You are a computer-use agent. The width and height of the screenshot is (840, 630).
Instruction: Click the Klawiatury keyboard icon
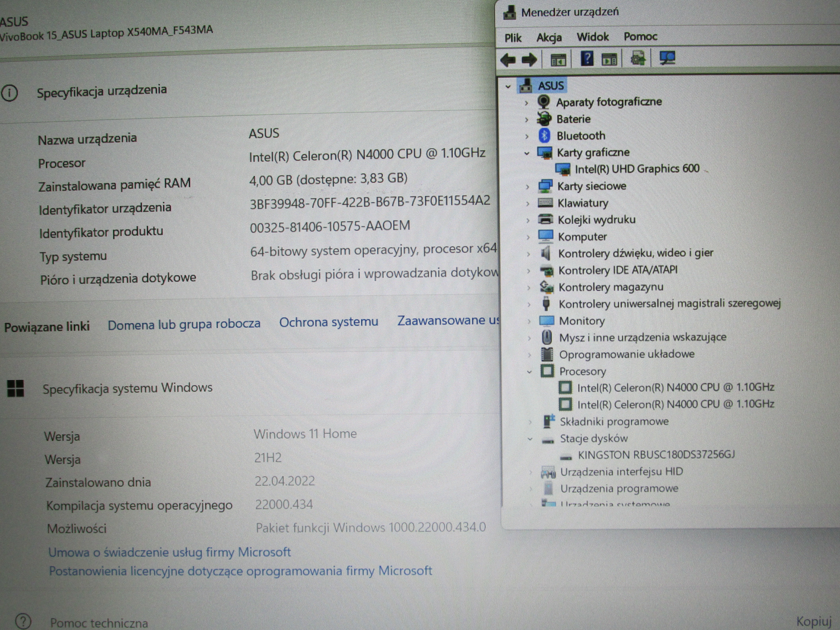[545, 203]
